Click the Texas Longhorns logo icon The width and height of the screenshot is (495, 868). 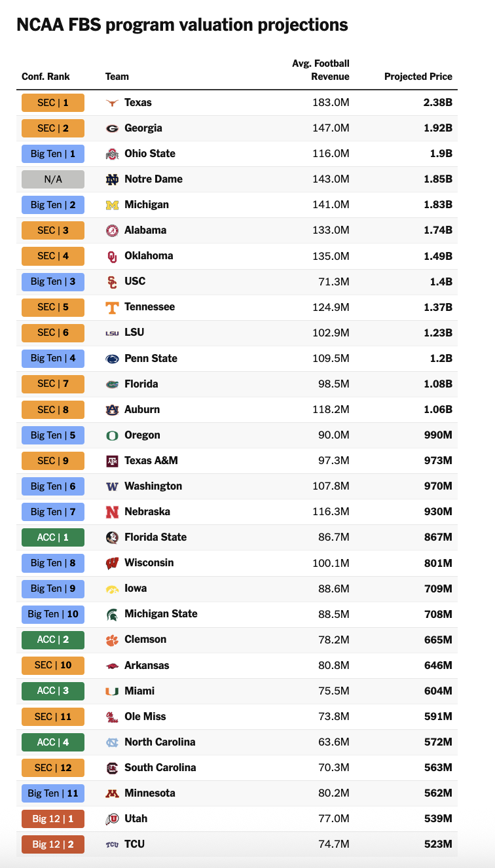pos(113,103)
